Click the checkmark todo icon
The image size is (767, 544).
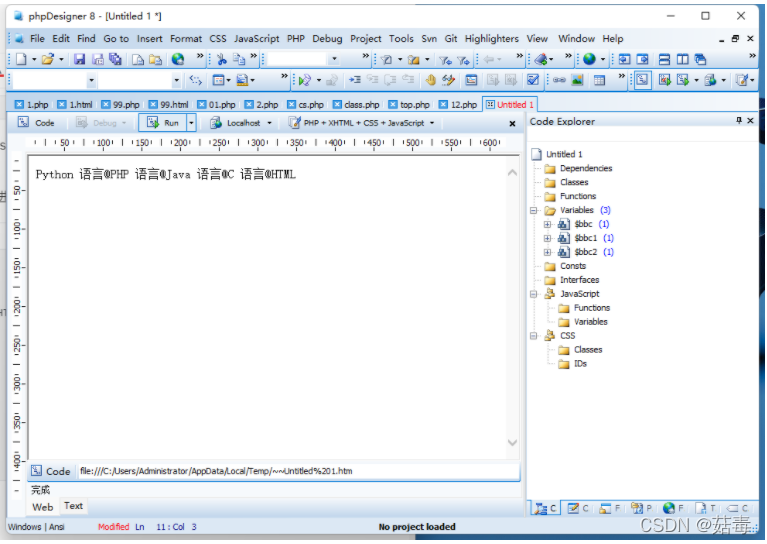coord(533,80)
